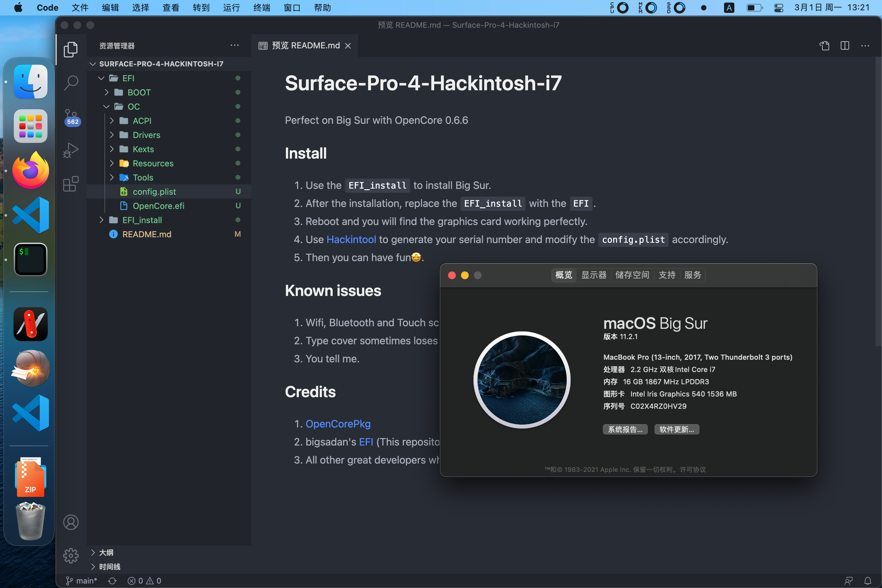Open the editor More Actions ellipsis
The height and width of the screenshot is (588, 882).
pos(865,45)
